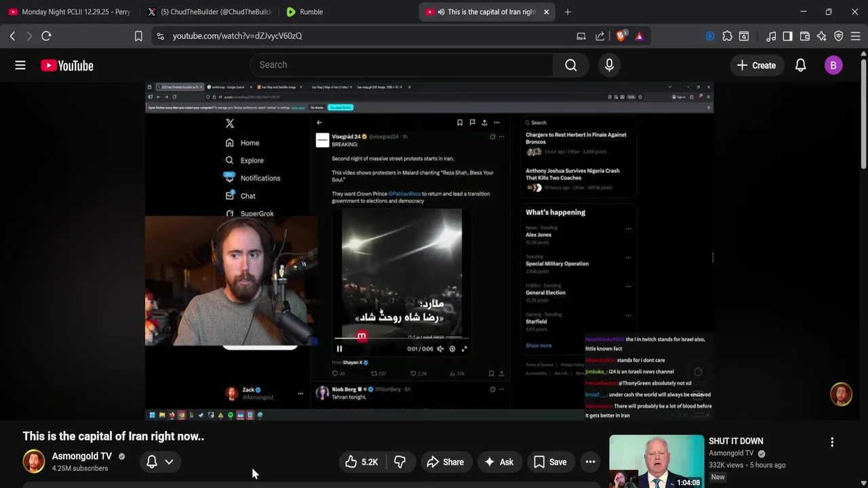
Task: Click the search-window extension icon
Action: 744,36
